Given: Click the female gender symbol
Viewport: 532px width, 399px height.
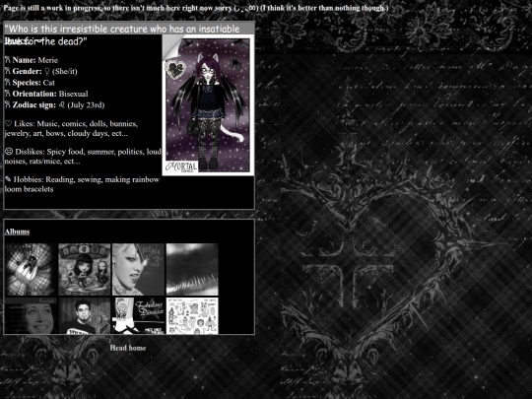Looking at the screenshot, I should pos(47,71).
